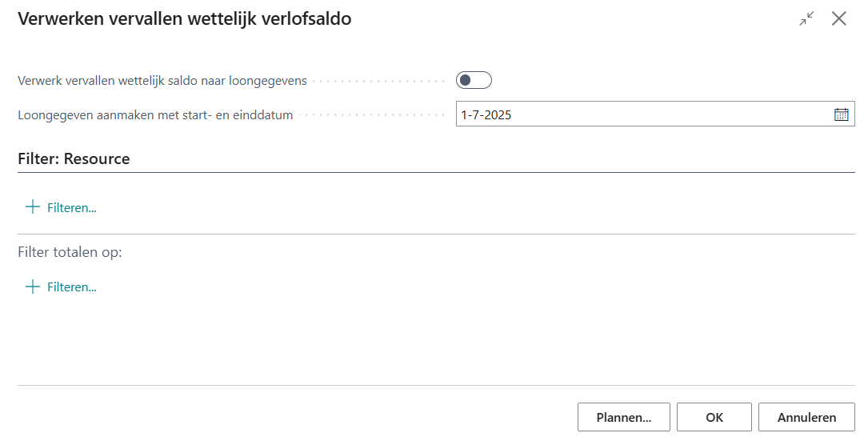
Task: Open the calendar date picker icon
Action: click(x=841, y=114)
